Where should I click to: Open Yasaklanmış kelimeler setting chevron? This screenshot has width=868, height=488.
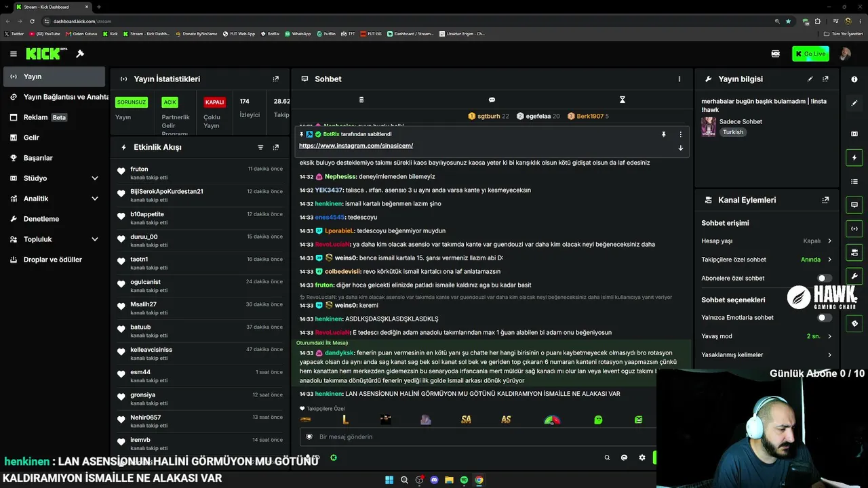click(829, 354)
